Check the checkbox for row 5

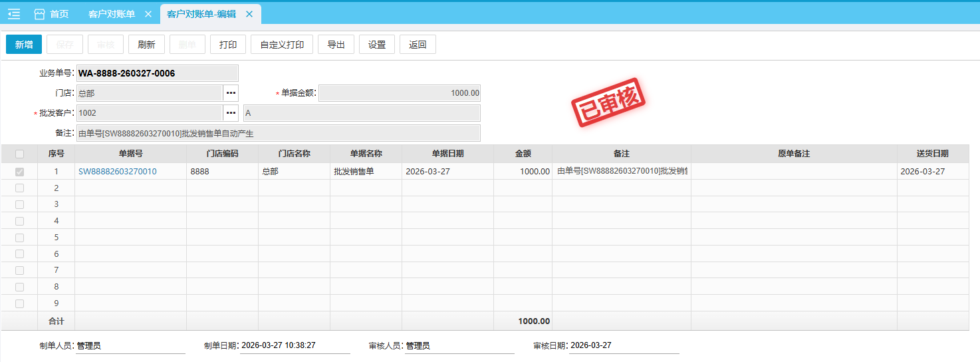tap(19, 238)
